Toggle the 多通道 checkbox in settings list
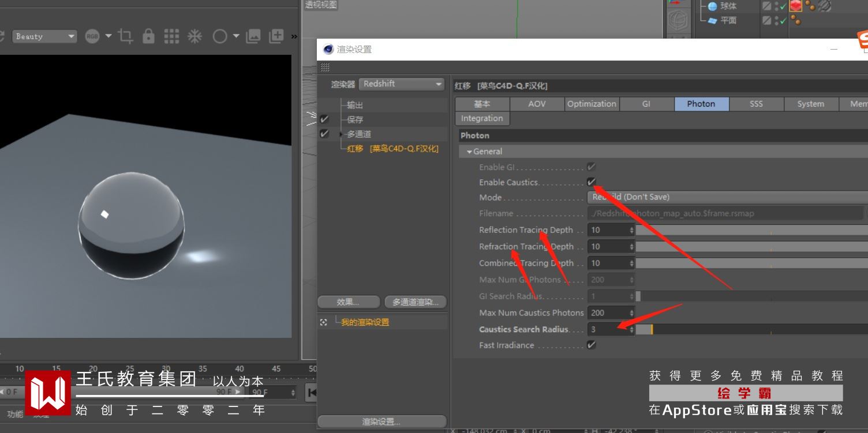This screenshot has height=433, width=868. tap(324, 134)
